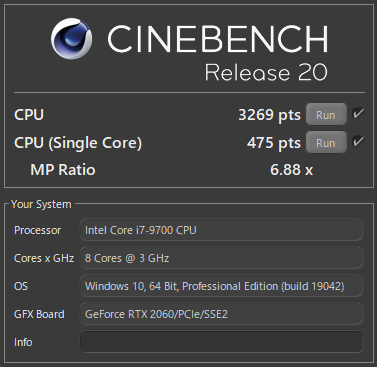Select the OS field with Windows 10

coord(221,286)
